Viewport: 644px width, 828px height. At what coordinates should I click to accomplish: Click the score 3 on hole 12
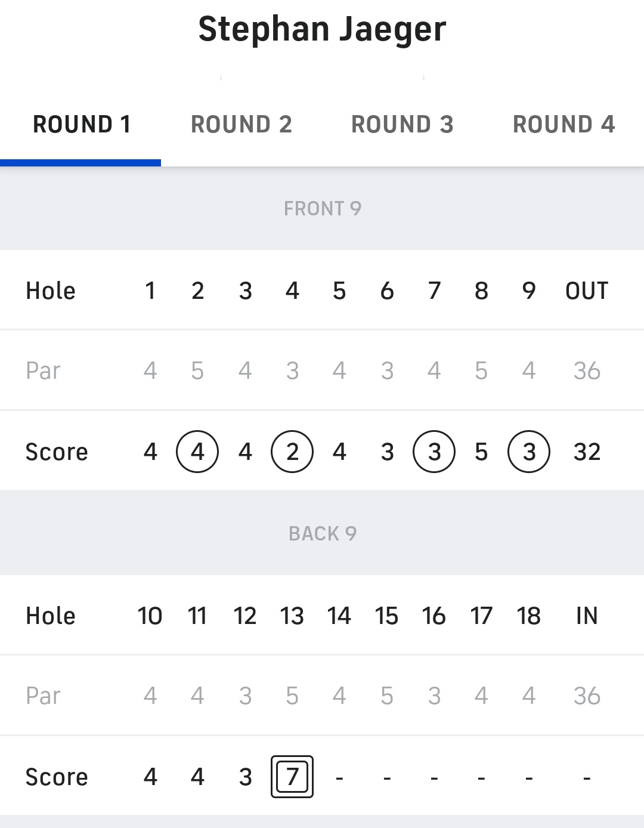pos(245,777)
